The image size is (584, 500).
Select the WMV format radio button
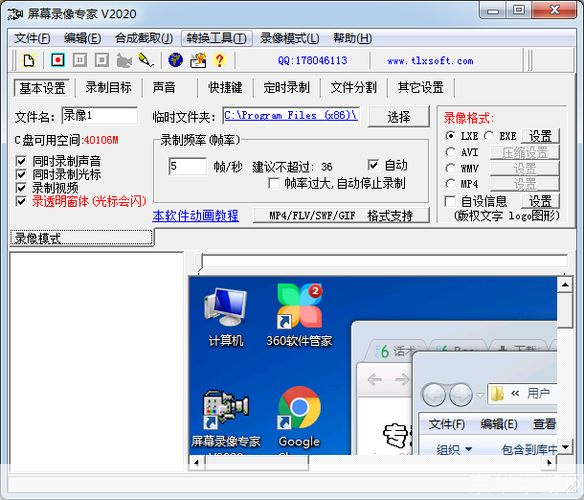(x=450, y=168)
